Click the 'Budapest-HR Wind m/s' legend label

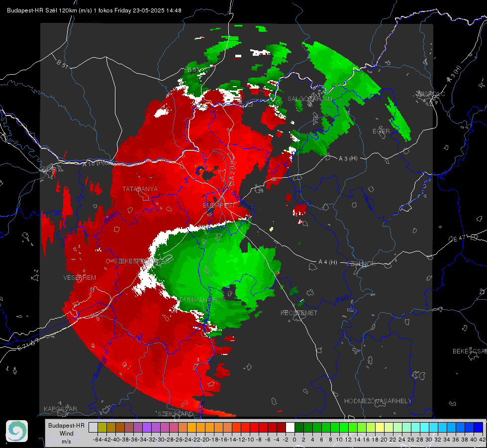(x=67, y=434)
